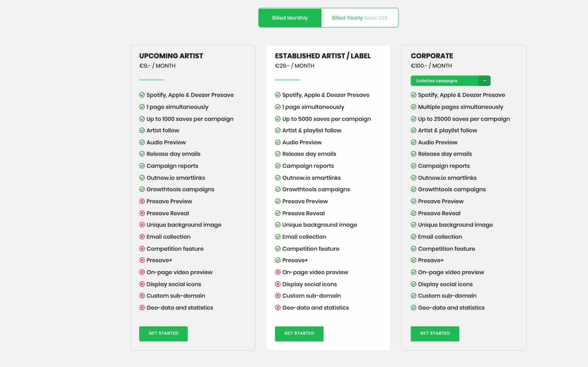Open the Unlimited campaigns dropdown arrow
The image size is (588, 367).
tap(484, 81)
